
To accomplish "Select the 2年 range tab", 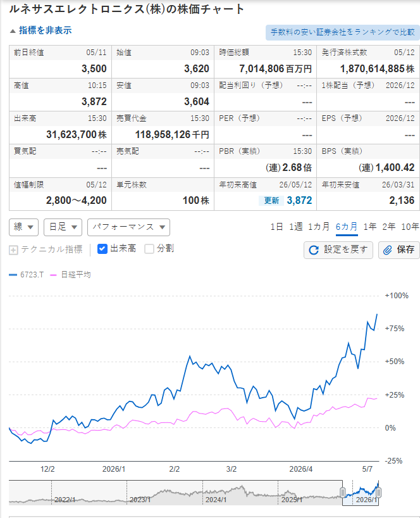I will (388, 227).
